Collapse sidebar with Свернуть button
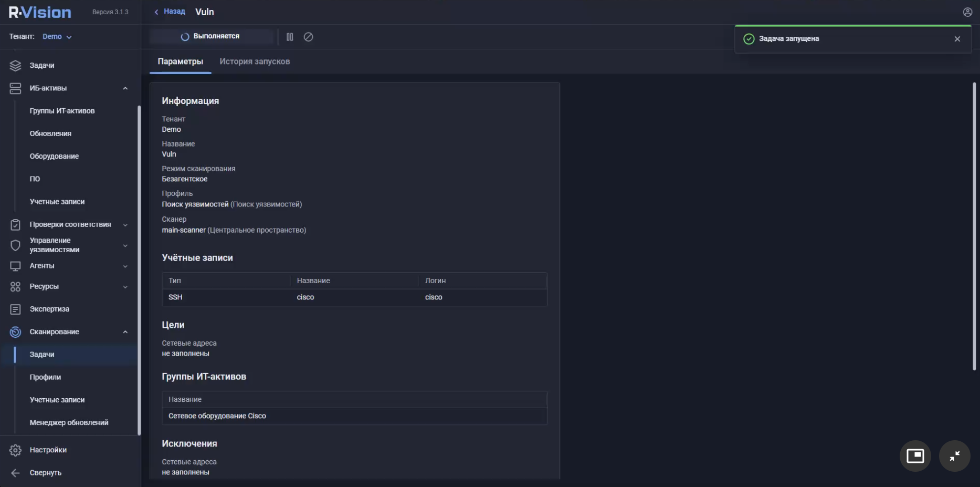Screen dimensions: 980x487 click(45, 473)
